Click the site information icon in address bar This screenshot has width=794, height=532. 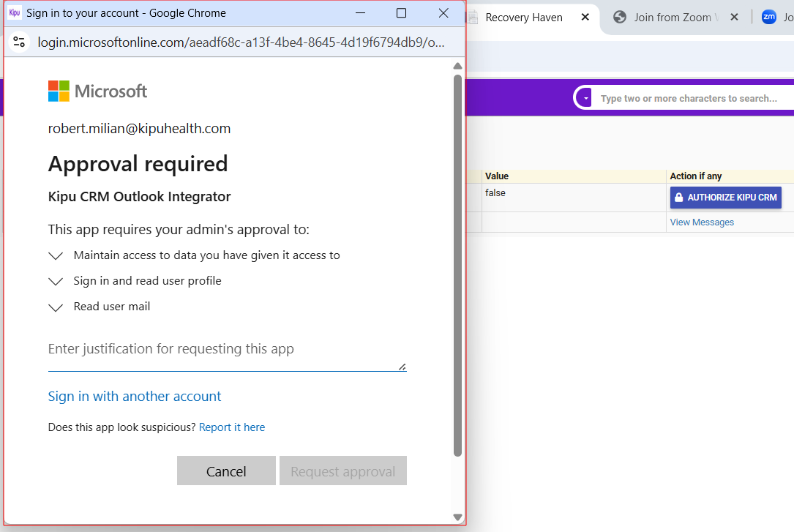[x=19, y=42]
